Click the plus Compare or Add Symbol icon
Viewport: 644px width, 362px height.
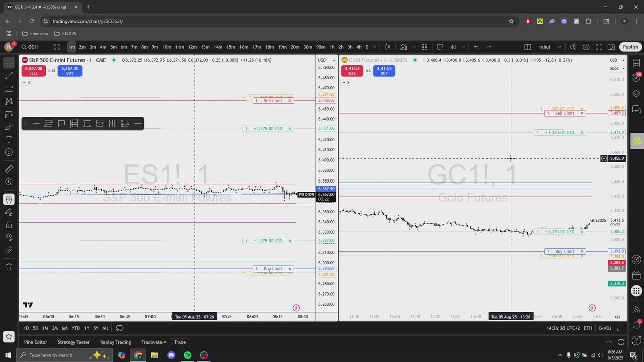(57, 47)
